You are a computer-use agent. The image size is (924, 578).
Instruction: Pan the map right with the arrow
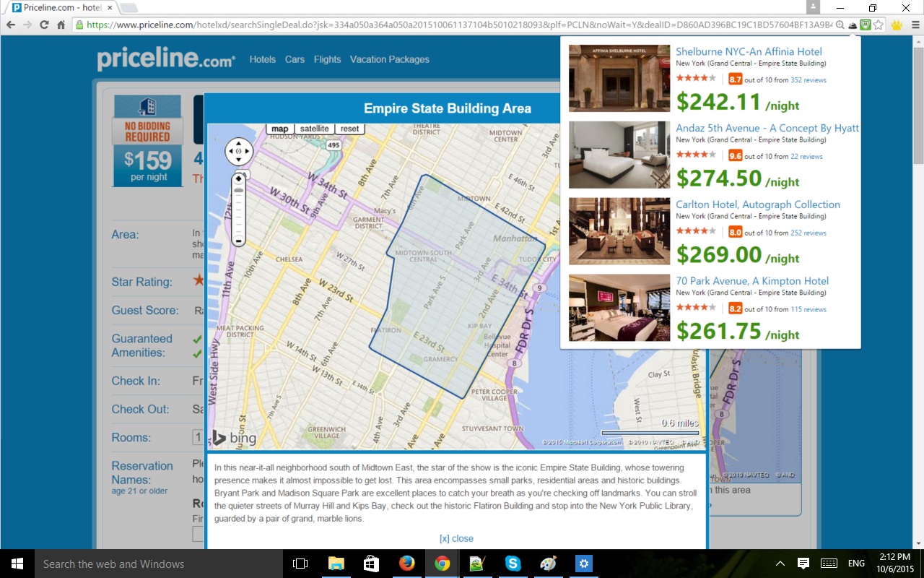(x=247, y=152)
